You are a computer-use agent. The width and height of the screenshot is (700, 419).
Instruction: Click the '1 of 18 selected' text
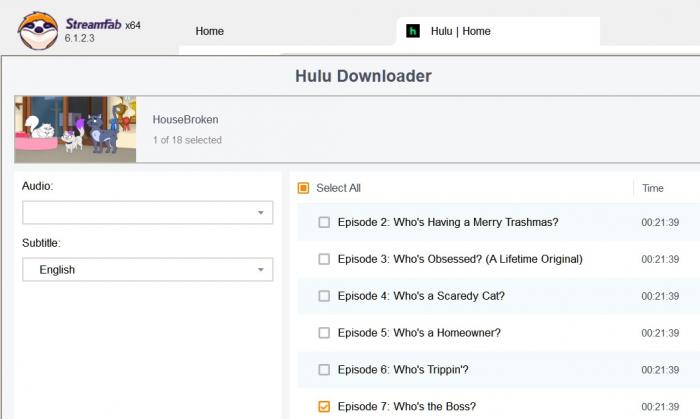(187, 140)
